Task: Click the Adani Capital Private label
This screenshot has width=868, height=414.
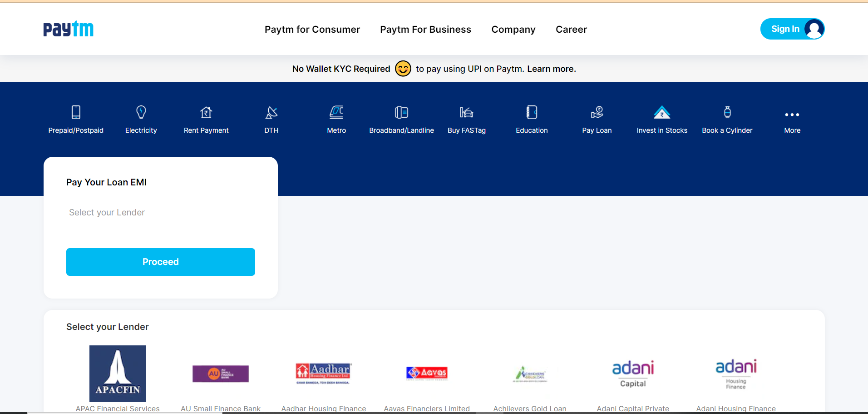Action: point(633,409)
